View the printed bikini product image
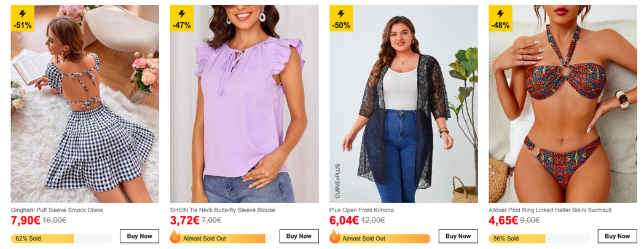Screen dimensions: 644x249 pos(562,105)
